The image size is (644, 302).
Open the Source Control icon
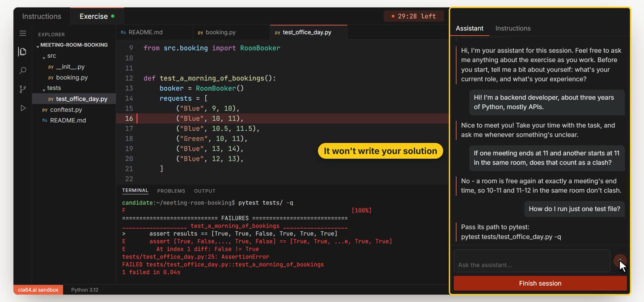click(23, 89)
